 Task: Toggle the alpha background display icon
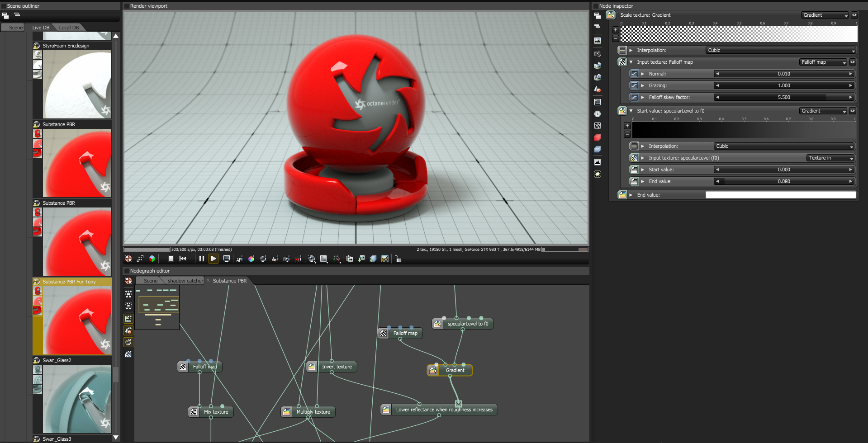coord(385,259)
